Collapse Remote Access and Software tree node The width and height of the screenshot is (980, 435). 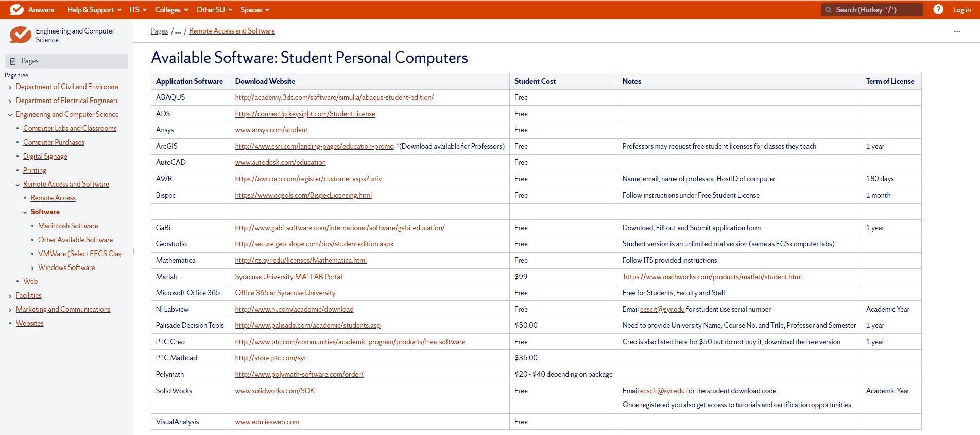(x=18, y=185)
